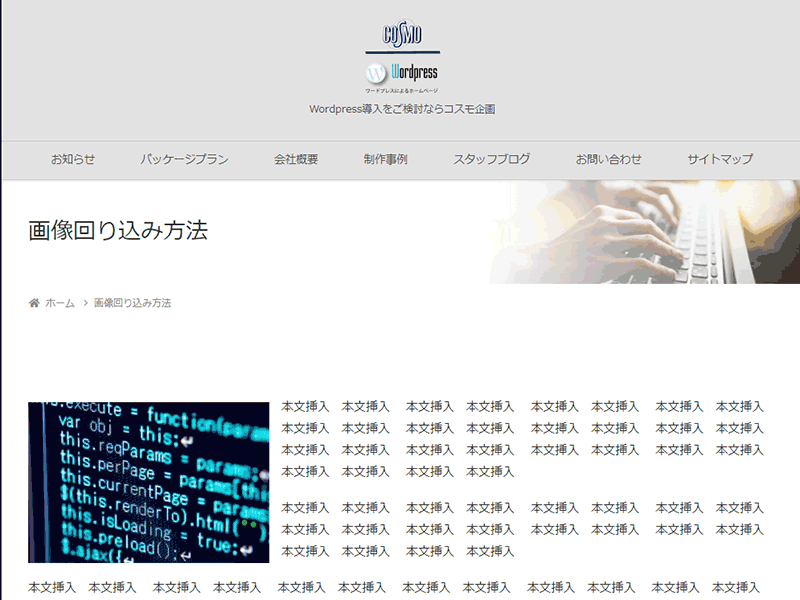Image resolution: width=800 pixels, height=600 pixels.
Task: Click the WordPress logo in header
Action: (x=402, y=73)
